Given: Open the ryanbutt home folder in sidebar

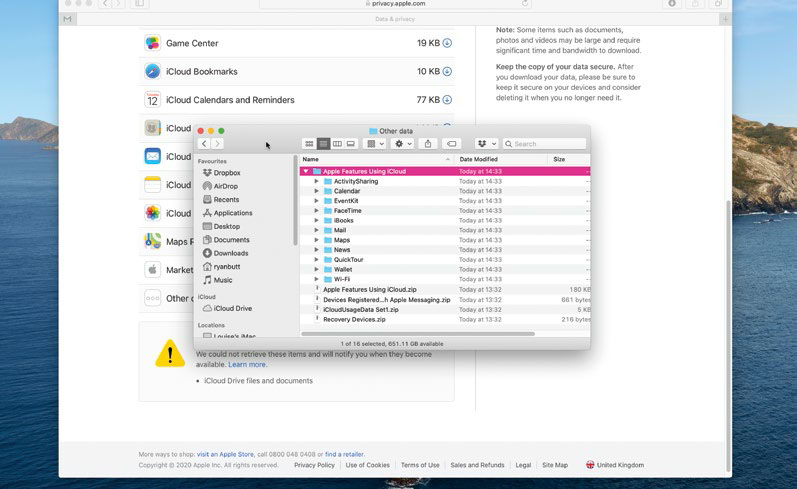Looking at the screenshot, I should point(227,266).
